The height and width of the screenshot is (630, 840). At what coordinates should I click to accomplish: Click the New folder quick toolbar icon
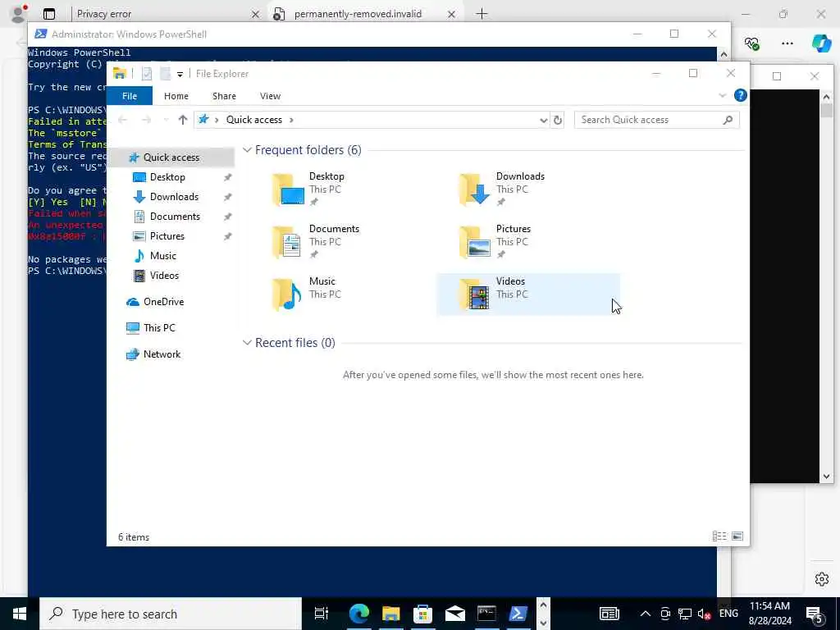point(165,74)
